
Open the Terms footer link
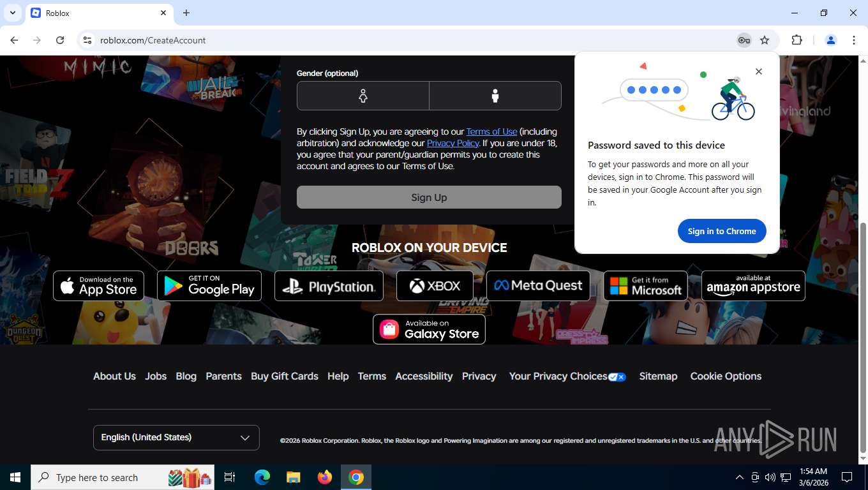pyautogui.click(x=371, y=376)
